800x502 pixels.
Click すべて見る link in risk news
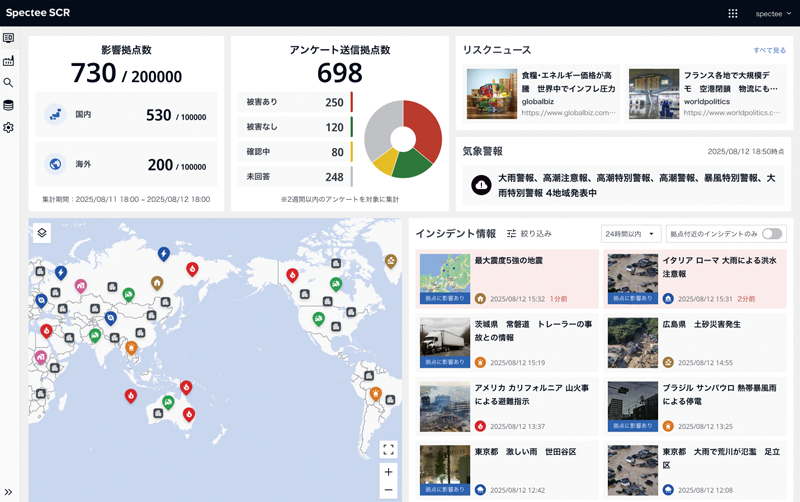769,50
